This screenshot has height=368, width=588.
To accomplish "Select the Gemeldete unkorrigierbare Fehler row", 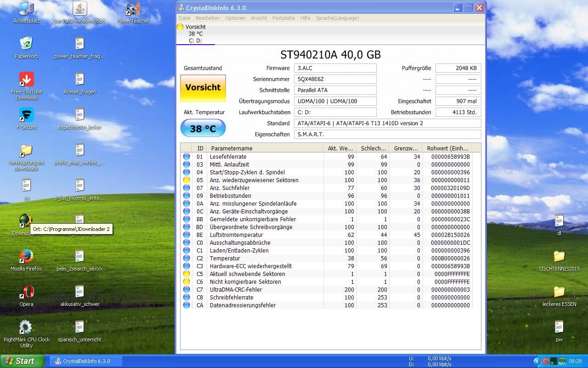I will coord(327,219).
